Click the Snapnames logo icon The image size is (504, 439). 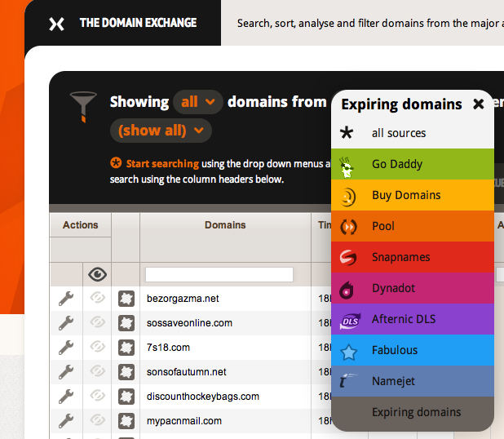(x=348, y=258)
